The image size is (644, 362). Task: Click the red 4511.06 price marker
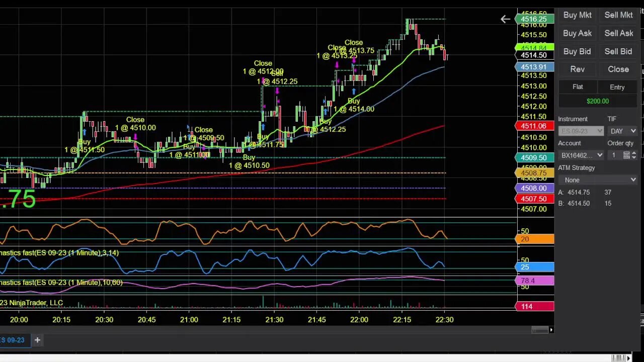[x=535, y=126]
